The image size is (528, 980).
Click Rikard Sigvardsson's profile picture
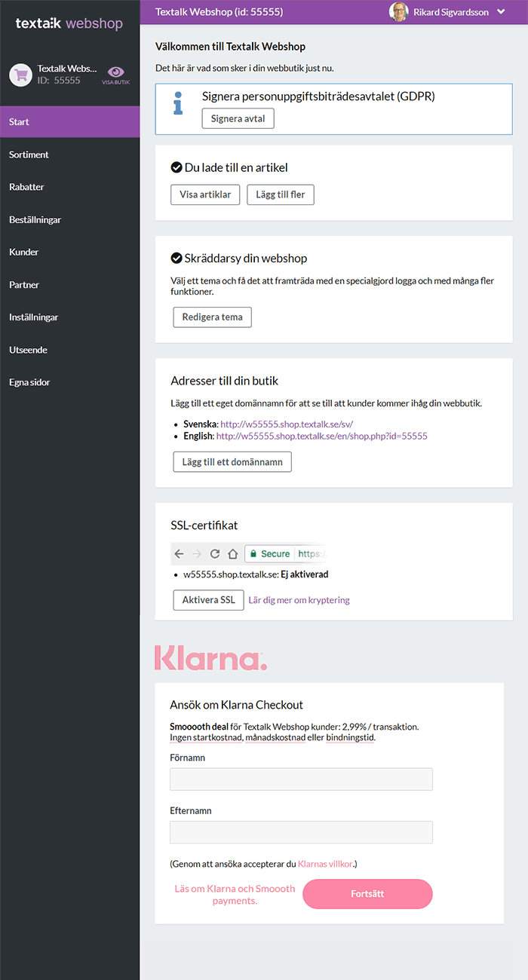pos(398,12)
